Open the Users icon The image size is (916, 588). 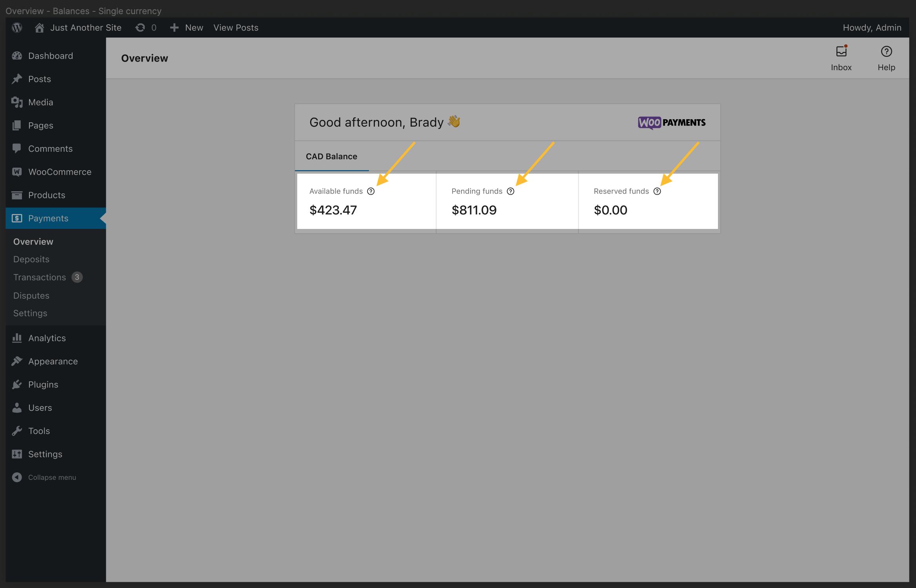pos(17,407)
